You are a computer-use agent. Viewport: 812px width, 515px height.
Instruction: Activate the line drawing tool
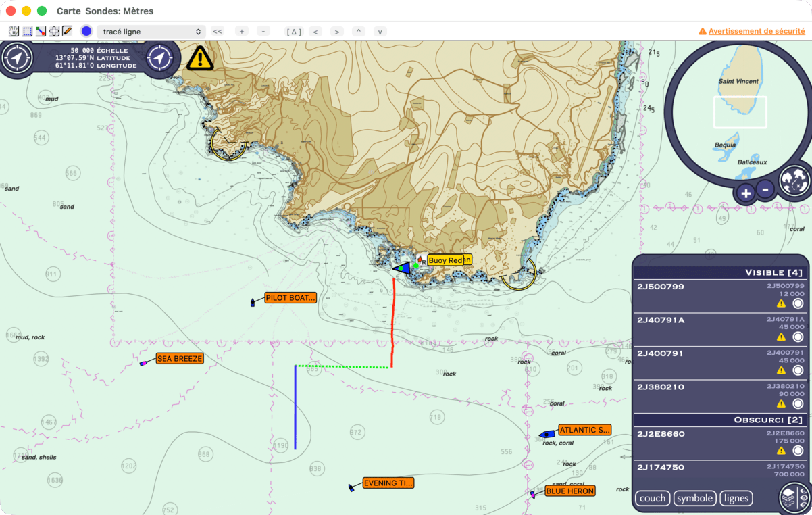click(x=41, y=31)
